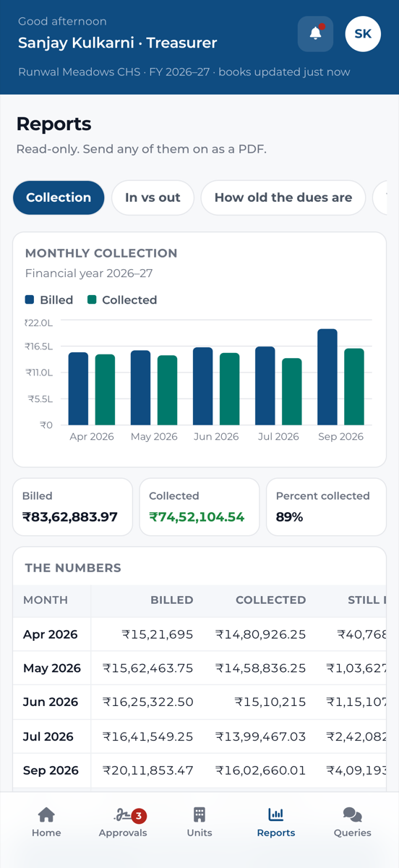Image resolution: width=399 pixels, height=868 pixels.
Task: Switch to In vs out tab
Action: click(x=153, y=197)
